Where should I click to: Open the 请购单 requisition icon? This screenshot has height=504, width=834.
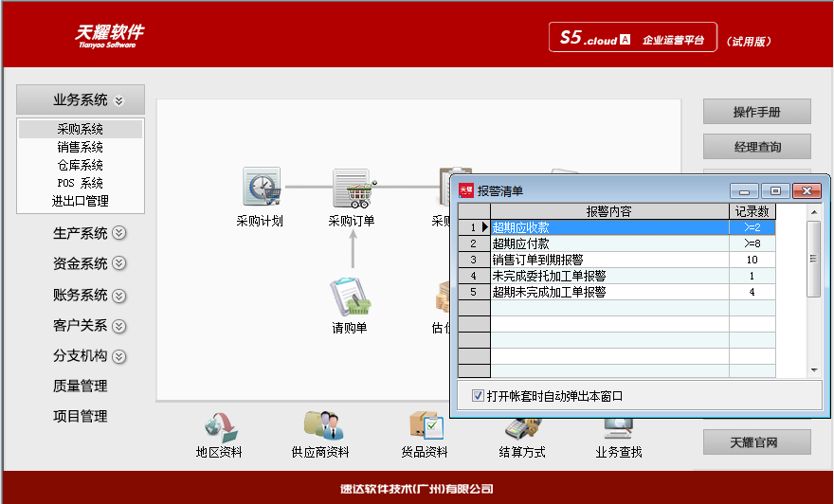tap(350, 297)
